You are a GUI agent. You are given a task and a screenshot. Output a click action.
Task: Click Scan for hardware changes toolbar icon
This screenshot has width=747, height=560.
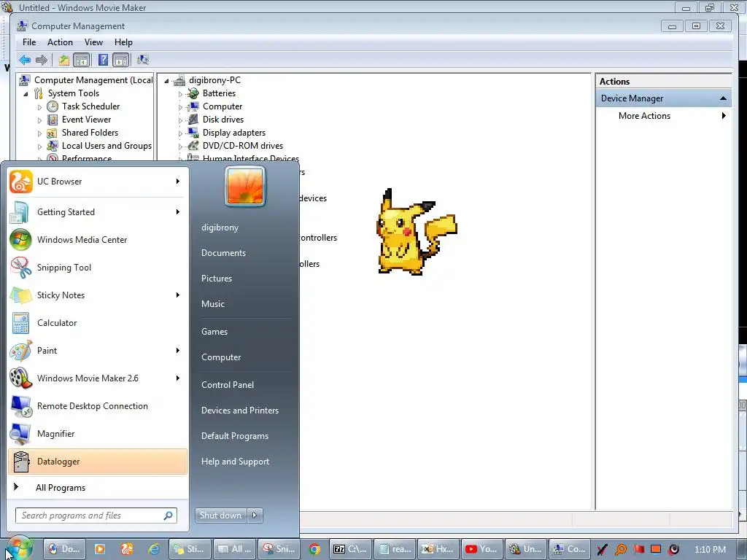[x=143, y=60]
